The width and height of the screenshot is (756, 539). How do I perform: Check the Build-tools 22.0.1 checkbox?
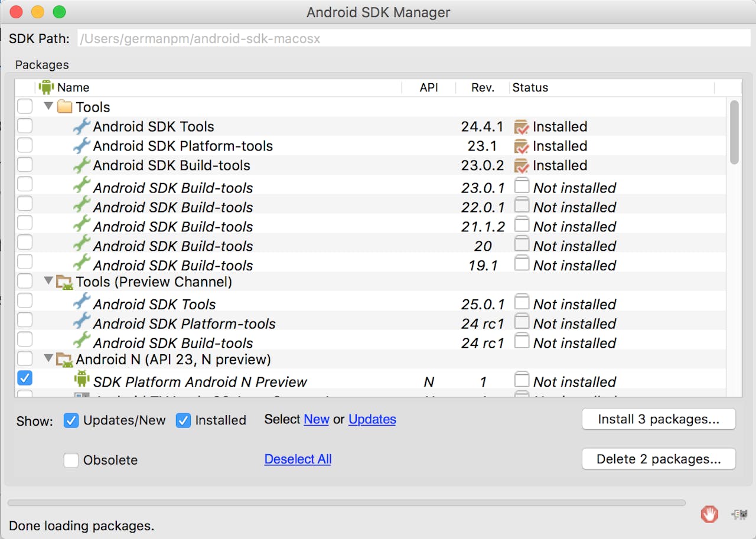[25, 204]
